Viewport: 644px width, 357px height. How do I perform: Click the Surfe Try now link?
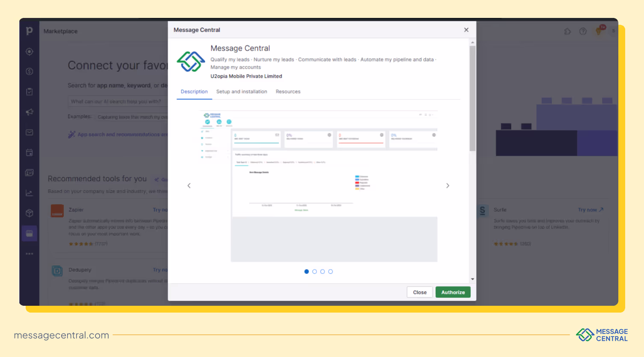[x=591, y=210]
